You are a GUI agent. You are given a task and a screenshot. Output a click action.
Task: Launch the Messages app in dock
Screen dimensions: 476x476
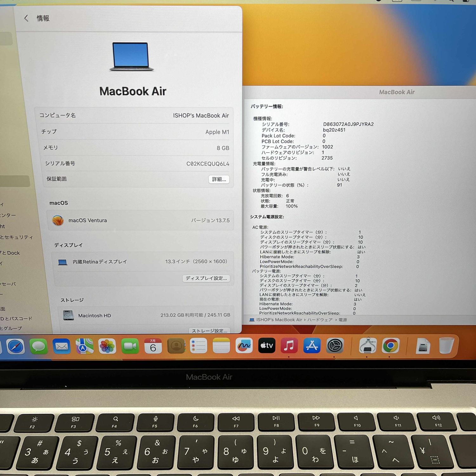coord(38,346)
